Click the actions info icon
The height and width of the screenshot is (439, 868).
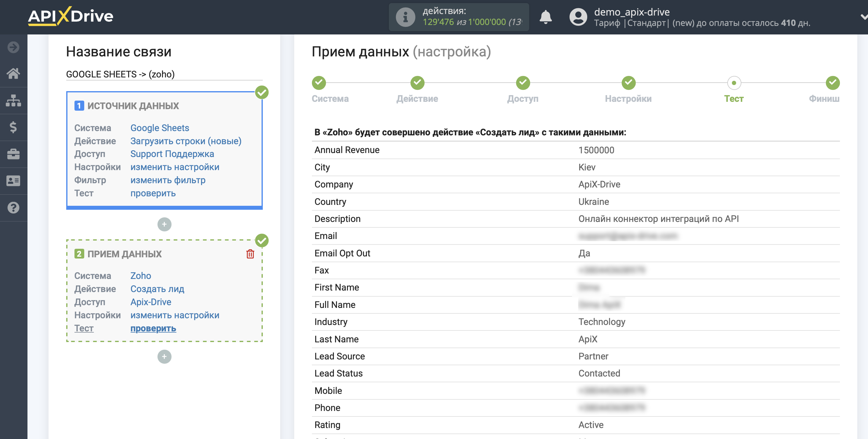(405, 17)
